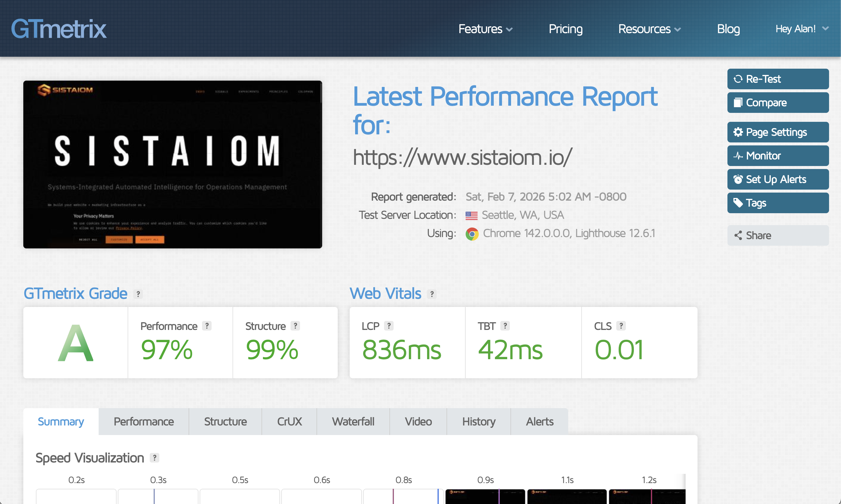Click the Compare icon button
This screenshot has height=504, width=841.
738,103
